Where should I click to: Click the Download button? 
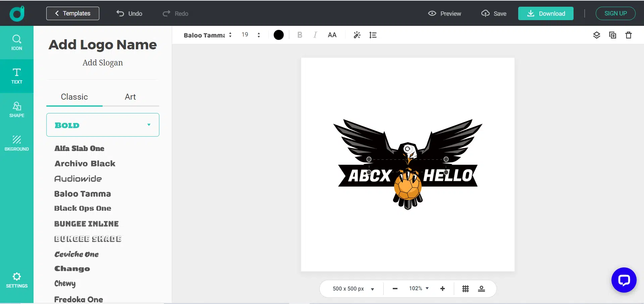tap(546, 13)
